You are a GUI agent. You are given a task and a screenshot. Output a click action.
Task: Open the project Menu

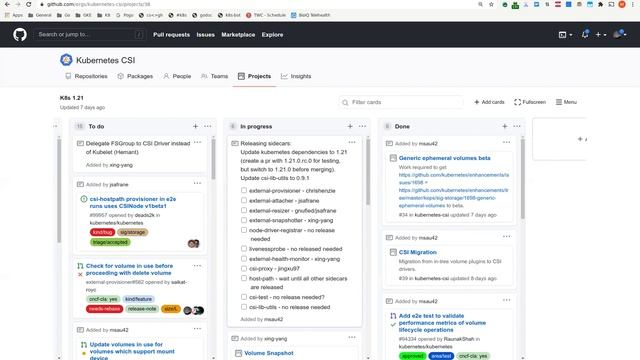pos(566,102)
